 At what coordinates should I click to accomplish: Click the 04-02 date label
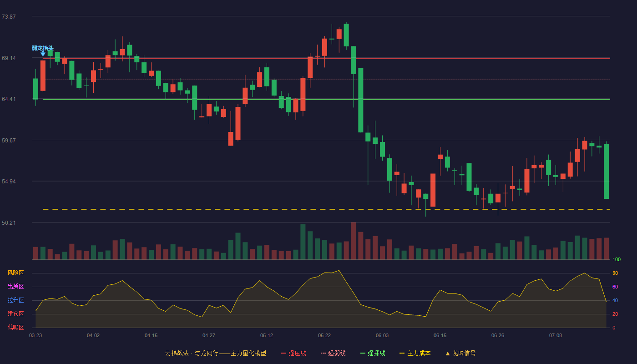[x=93, y=335]
